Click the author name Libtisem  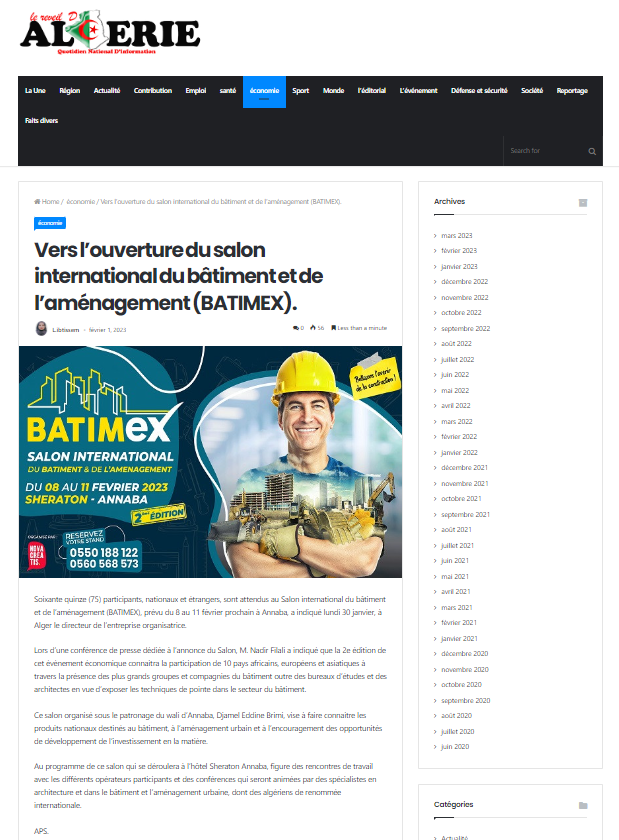[66, 330]
